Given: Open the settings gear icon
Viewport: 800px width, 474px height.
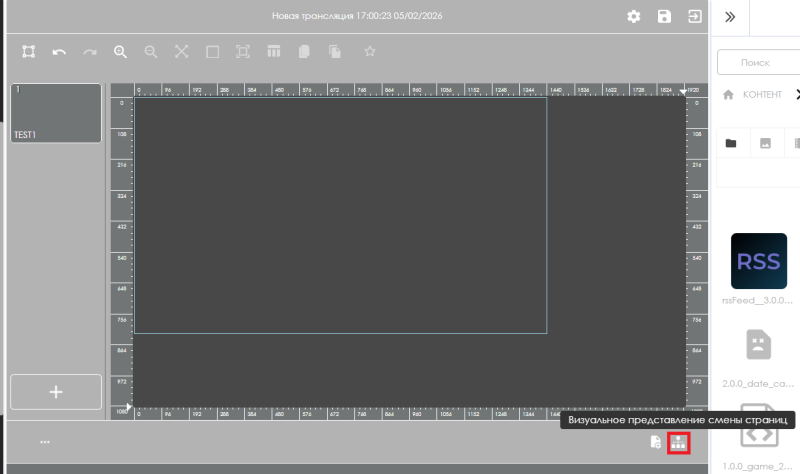Looking at the screenshot, I should pos(633,17).
